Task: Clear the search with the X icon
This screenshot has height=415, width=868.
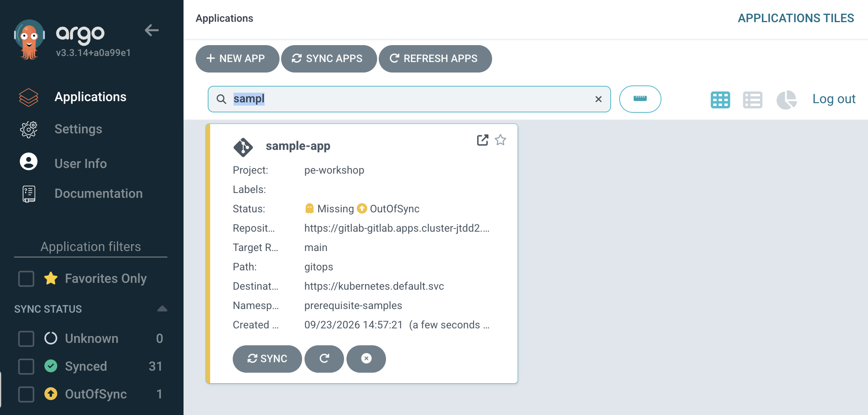Action: 598,99
